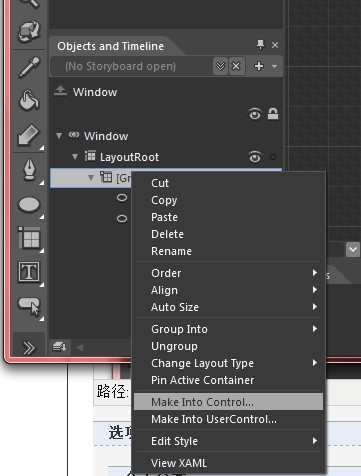The image size is (361, 476).
Task: Open the Assets chevron at toolbar bottom
Action: tap(29, 348)
